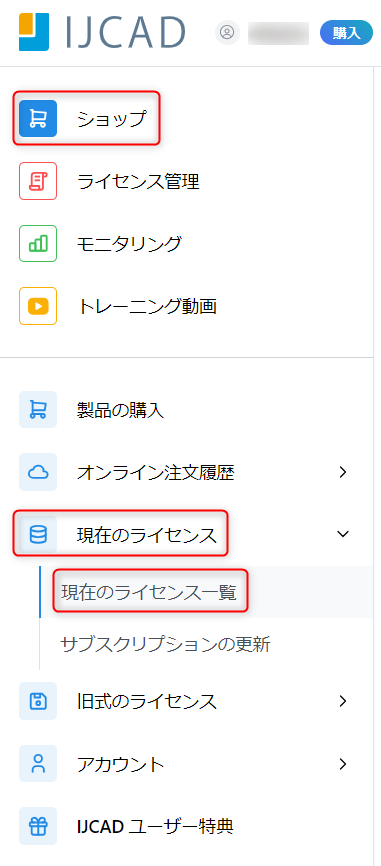Open トレーニング動画

pos(147,306)
